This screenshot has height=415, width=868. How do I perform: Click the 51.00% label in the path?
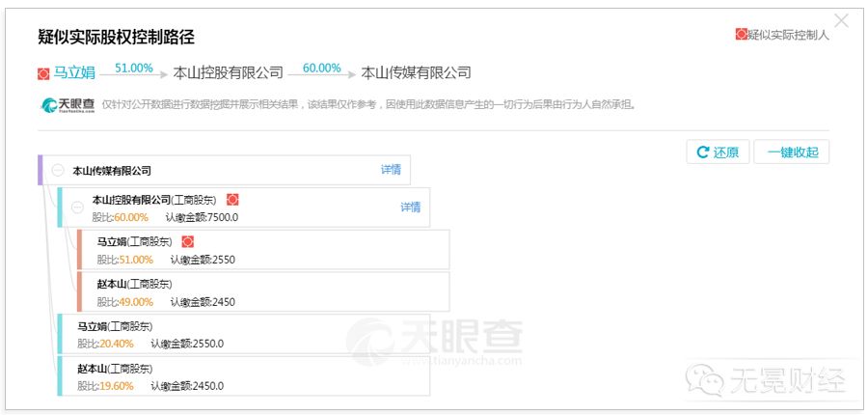134,69
